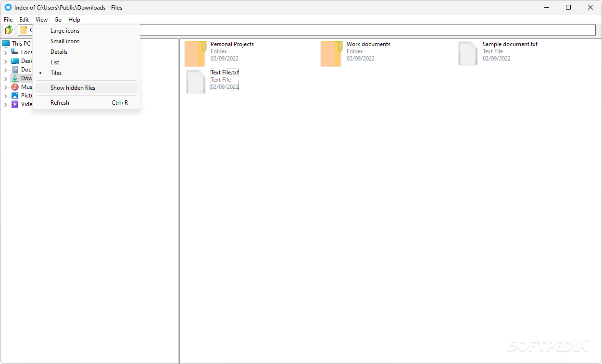Choose Small icons view option
This screenshot has width=602, height=364.
tap(86, 41)
